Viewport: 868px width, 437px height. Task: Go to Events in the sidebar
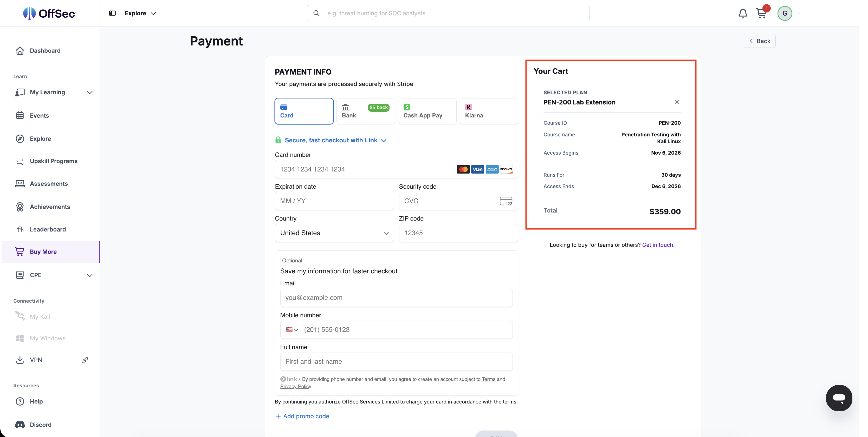click(x=40, y=115)
